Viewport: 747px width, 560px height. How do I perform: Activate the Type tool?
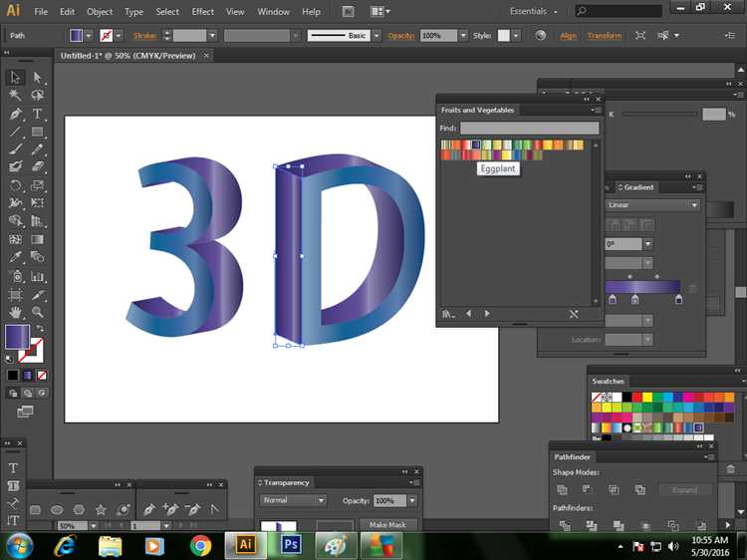(38, 114)
